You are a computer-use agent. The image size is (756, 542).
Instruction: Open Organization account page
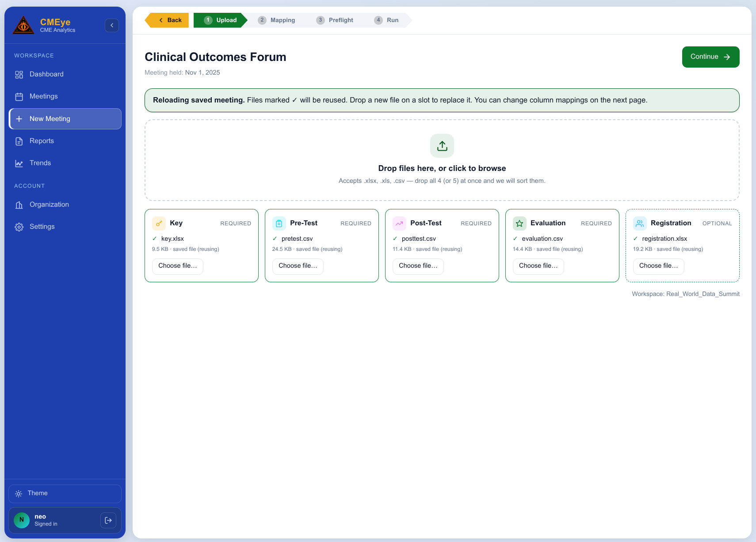pyautogui.click(x=65, y=205)
